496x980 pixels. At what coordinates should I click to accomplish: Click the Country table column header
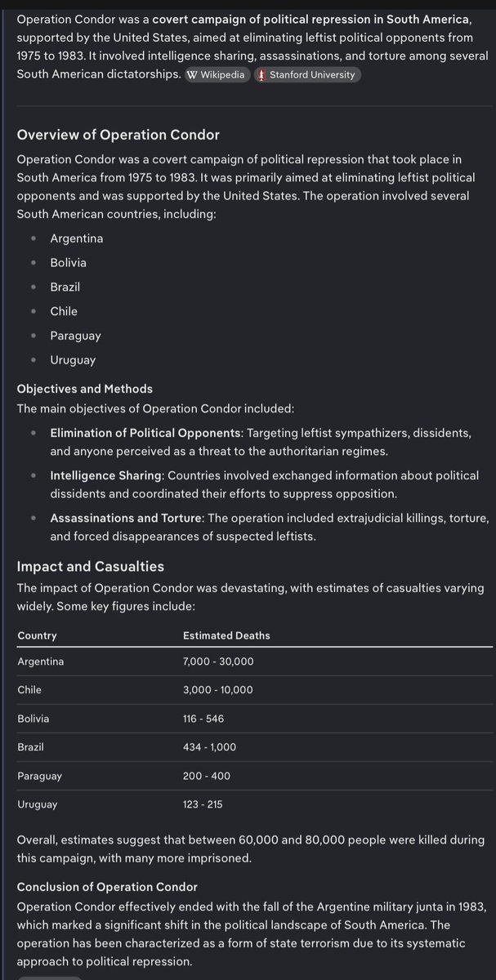38,635
